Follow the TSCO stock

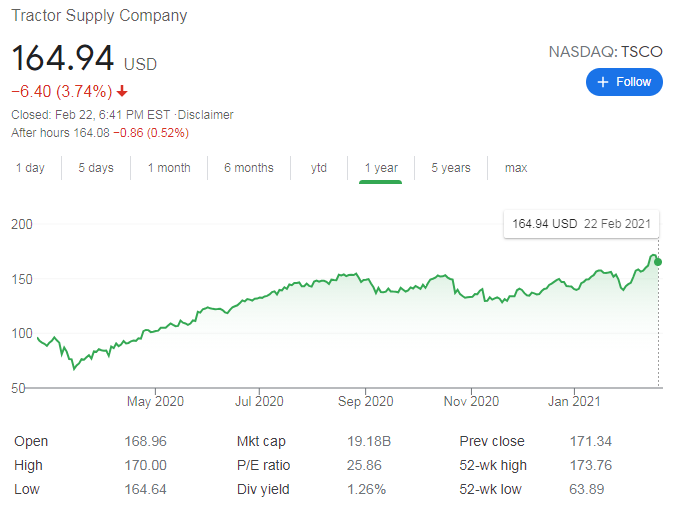click(x=624, y=82)
